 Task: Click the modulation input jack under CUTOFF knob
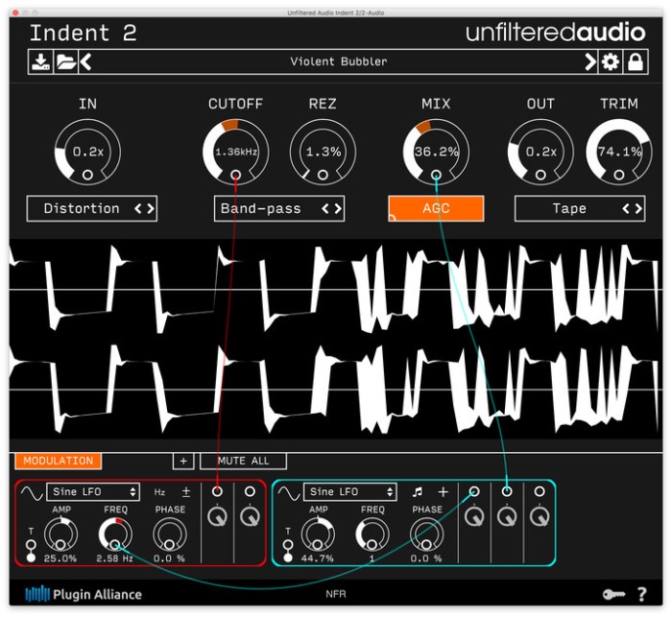point(236,175)
